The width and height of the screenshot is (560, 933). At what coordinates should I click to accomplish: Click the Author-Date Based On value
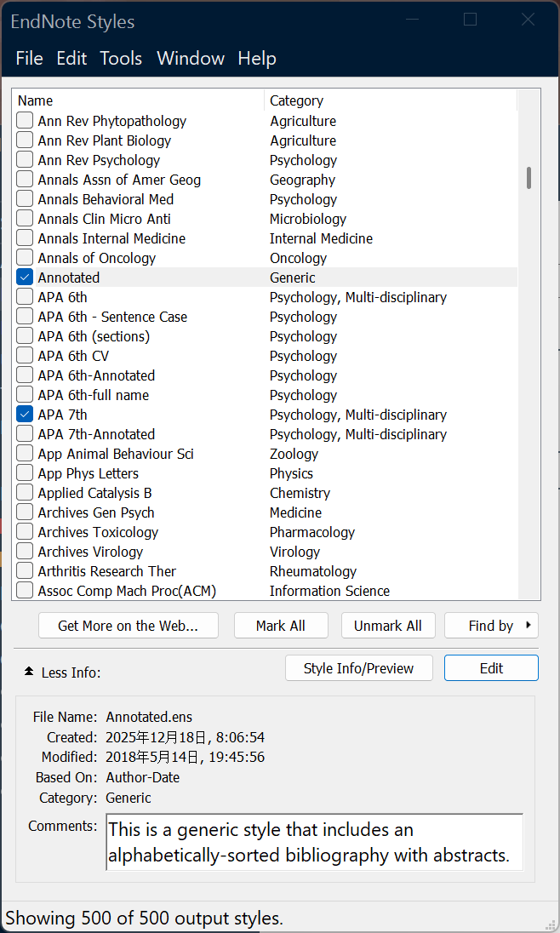point(143,777)
